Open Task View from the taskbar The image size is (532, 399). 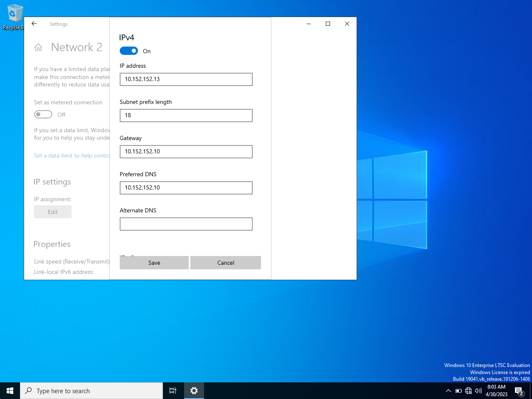pos(173,391)
